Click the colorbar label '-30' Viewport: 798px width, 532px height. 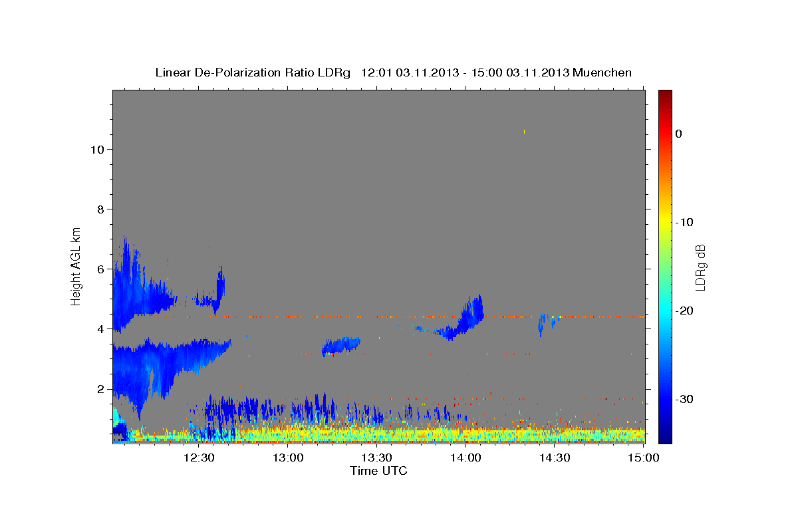(685, 399)
